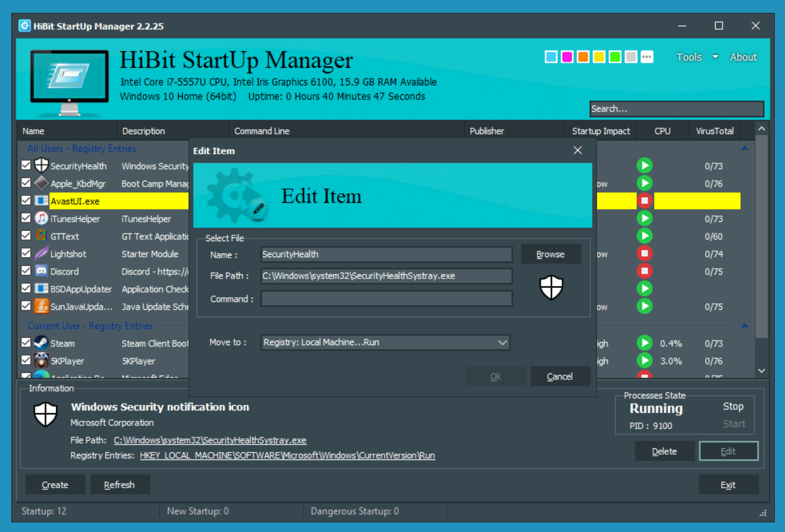Open the Move to registry dropdown
This screenshot has width=785, height=532.
(x=385, y=342)
